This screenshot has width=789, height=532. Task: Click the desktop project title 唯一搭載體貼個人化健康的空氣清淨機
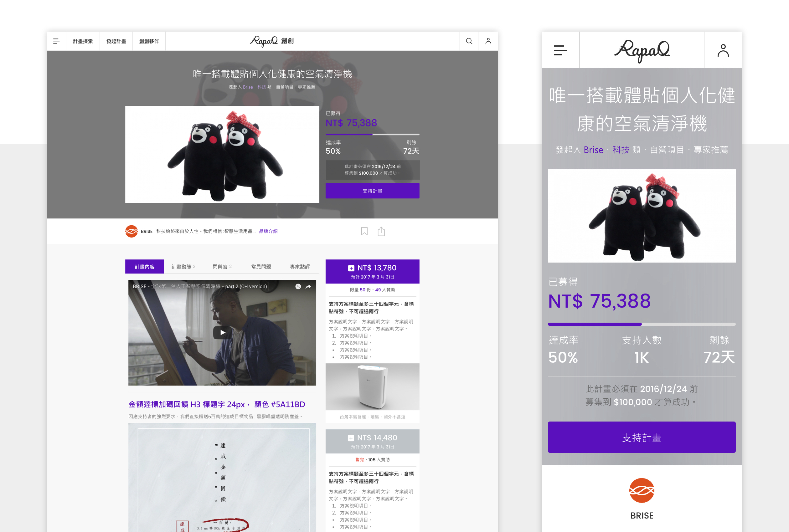272,74
